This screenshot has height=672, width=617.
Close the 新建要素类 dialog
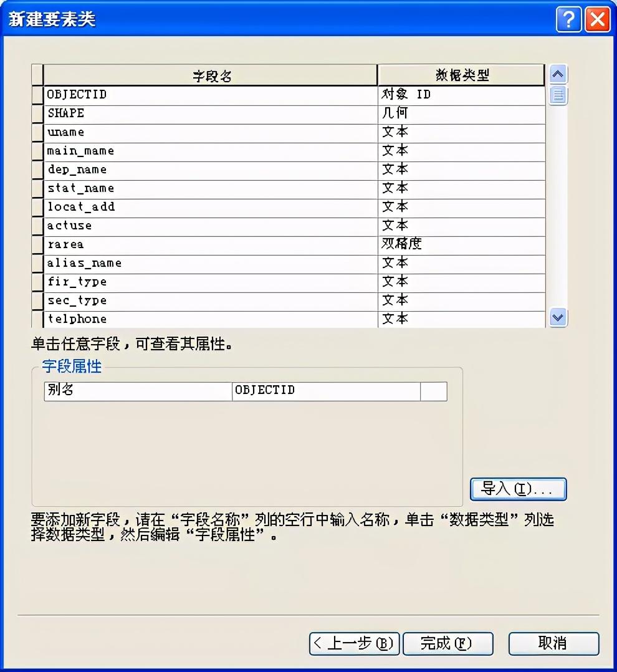point(597,19)
